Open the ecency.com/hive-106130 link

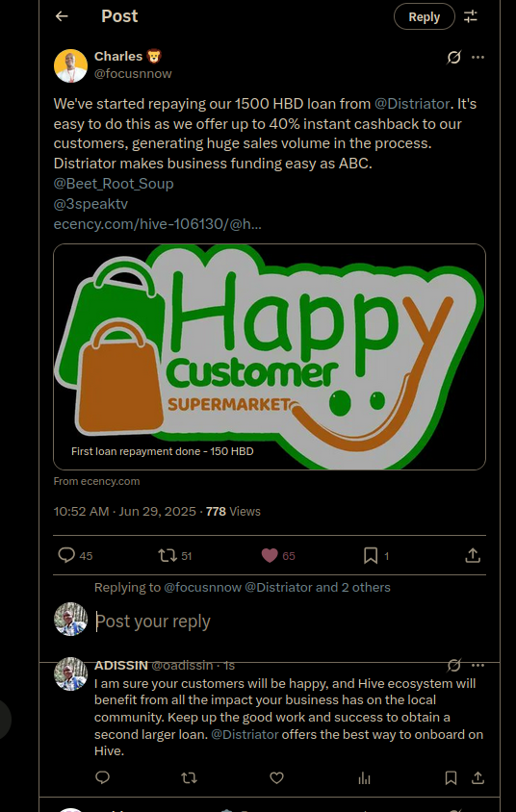(158, 224)
